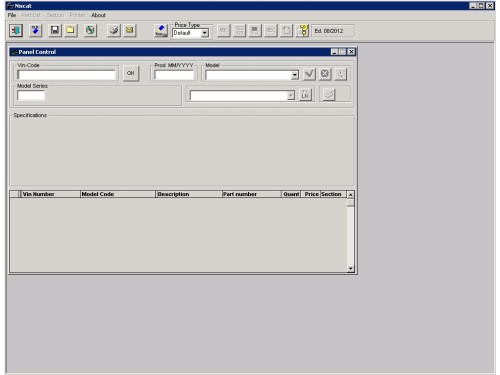The width and height of the screenshot is (500, 375).
Task: Expand the dropdown below Model field
Action: pos(291,95)
